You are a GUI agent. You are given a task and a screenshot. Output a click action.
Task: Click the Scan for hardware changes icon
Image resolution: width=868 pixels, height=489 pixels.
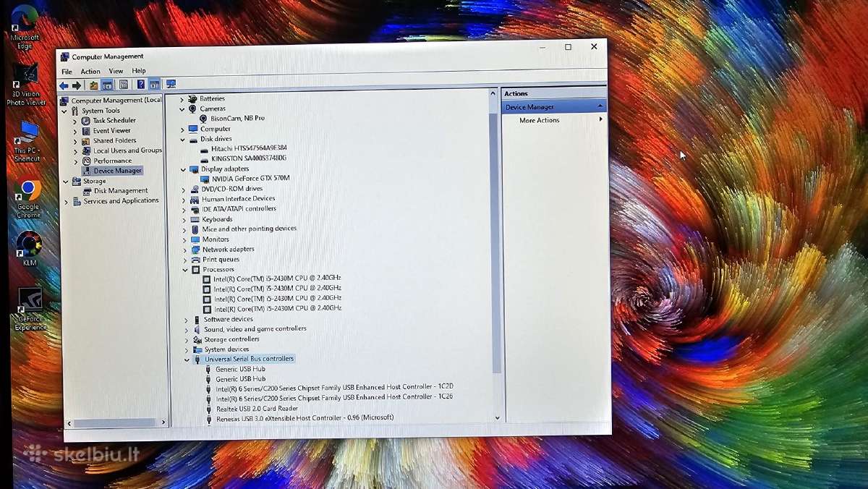[x=171, y=84]
